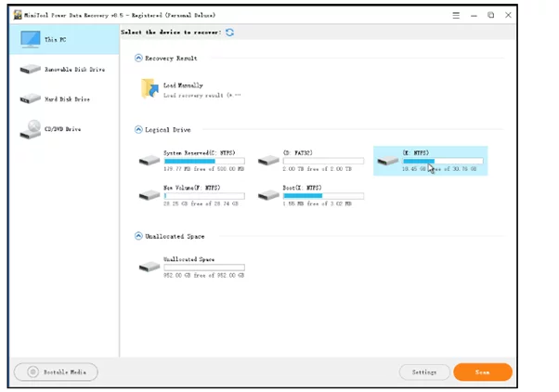This screenshot has width=559, height=392.
Task: Select the System Reserved (C: NTFS) drive icon
Action: 149,161
